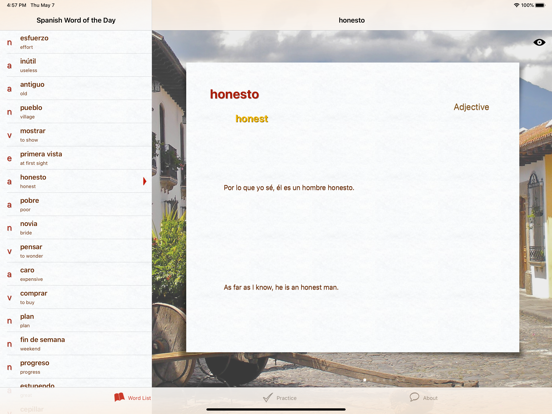
Task: Open the Word List tab
Action: coord(133,397)
